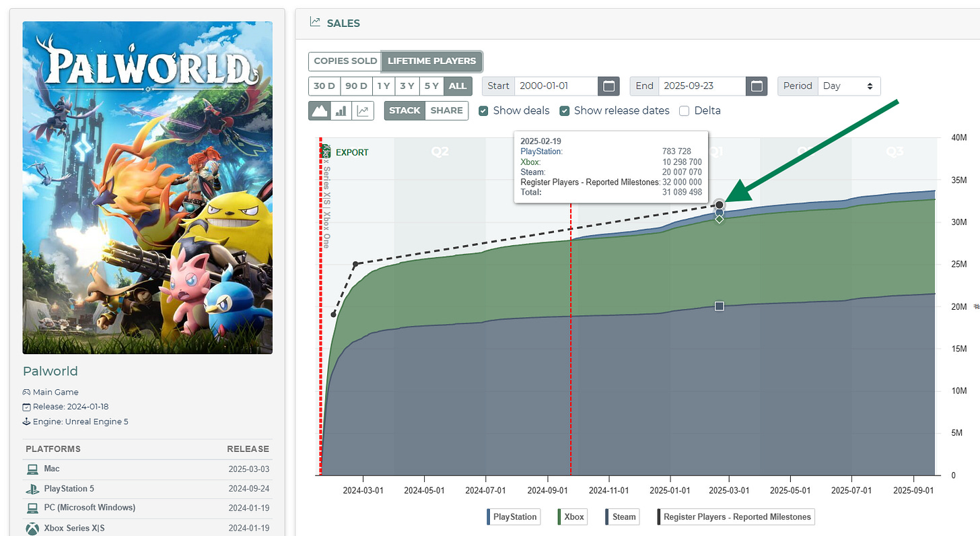
Task: Click the Palworld game title
Action: (x=50, y=371)
